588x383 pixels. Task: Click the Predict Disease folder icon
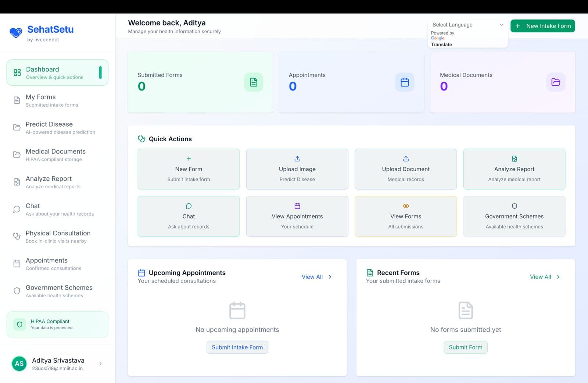17,127
